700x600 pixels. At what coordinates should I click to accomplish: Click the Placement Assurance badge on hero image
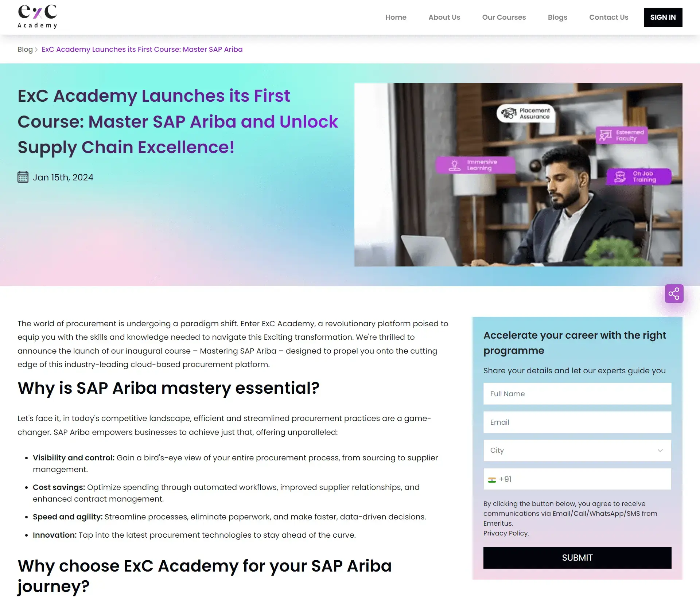(x=526, y=113)
